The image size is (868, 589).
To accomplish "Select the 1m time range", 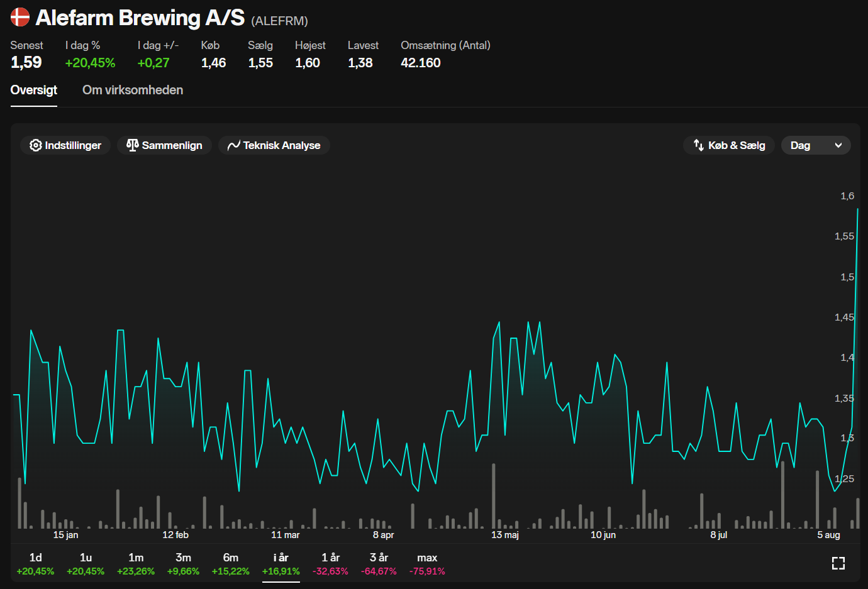I will coord(136,564).
